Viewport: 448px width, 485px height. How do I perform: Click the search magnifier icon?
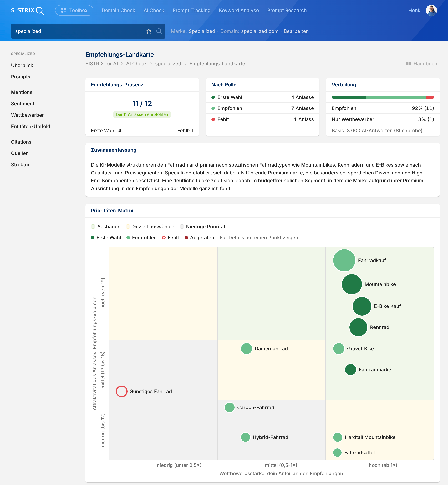click(159, 31)
